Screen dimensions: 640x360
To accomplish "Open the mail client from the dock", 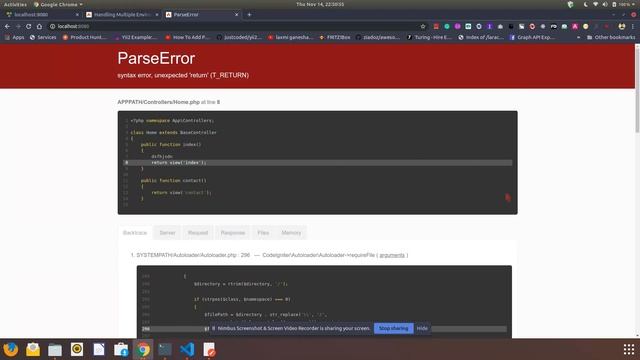I will (x=33, y=349).
